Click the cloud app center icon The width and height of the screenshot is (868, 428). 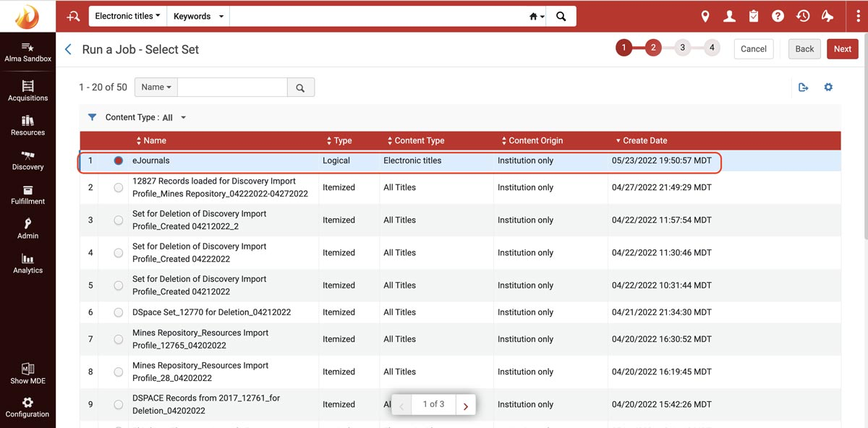click(x=827, y=16)
